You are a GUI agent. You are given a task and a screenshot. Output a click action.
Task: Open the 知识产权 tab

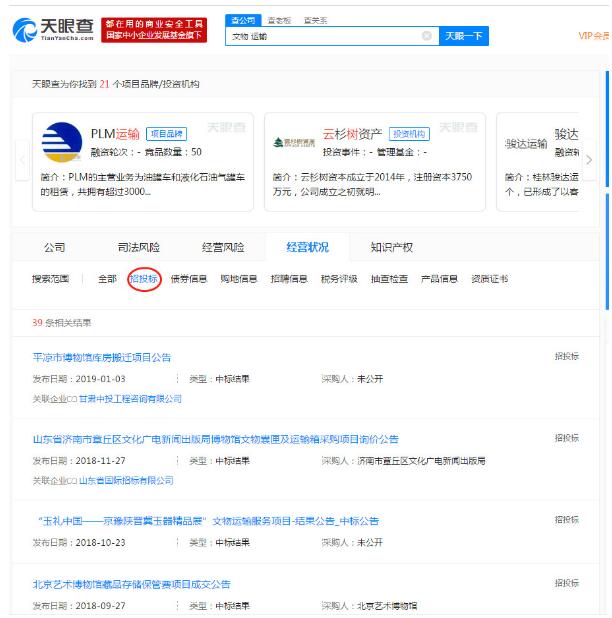pos(391,247)
